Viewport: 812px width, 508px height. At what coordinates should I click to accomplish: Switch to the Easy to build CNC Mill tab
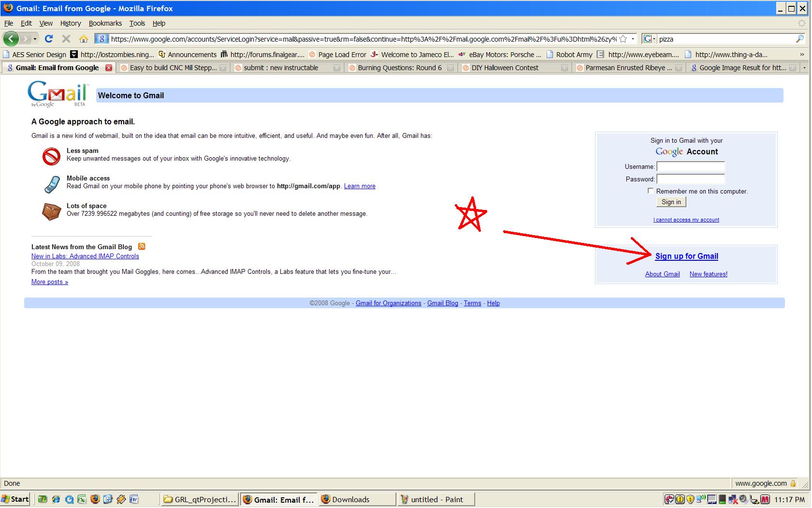pos(173,68)
